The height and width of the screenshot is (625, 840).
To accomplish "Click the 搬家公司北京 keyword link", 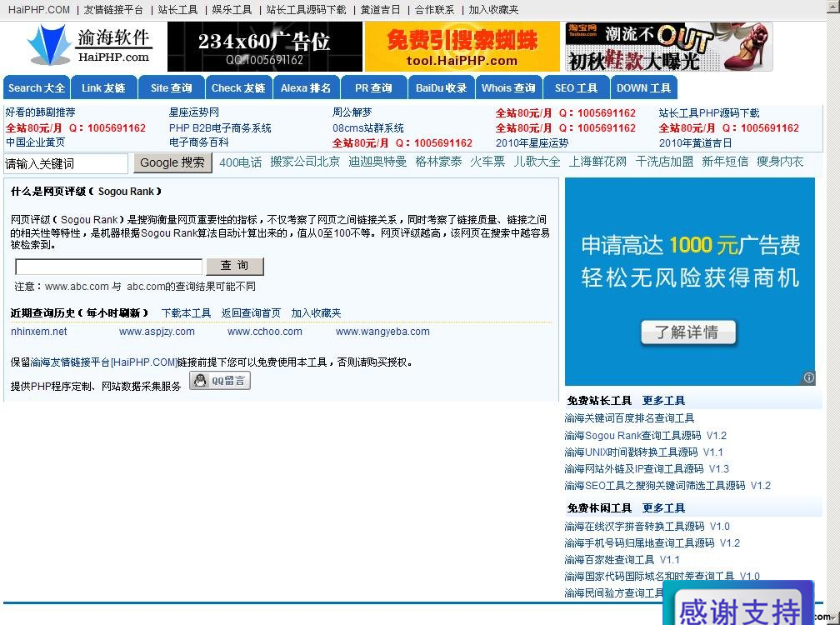I will pyautogui.click(x=305, y=162).
